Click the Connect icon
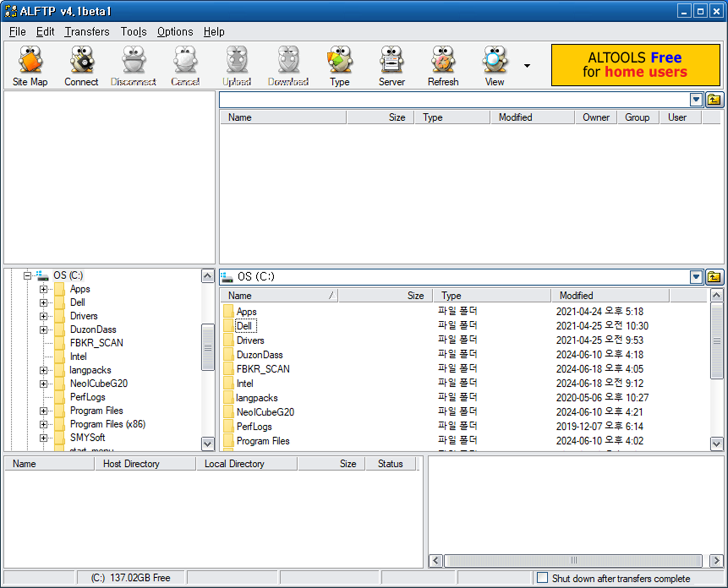 [x=81, y=64]
